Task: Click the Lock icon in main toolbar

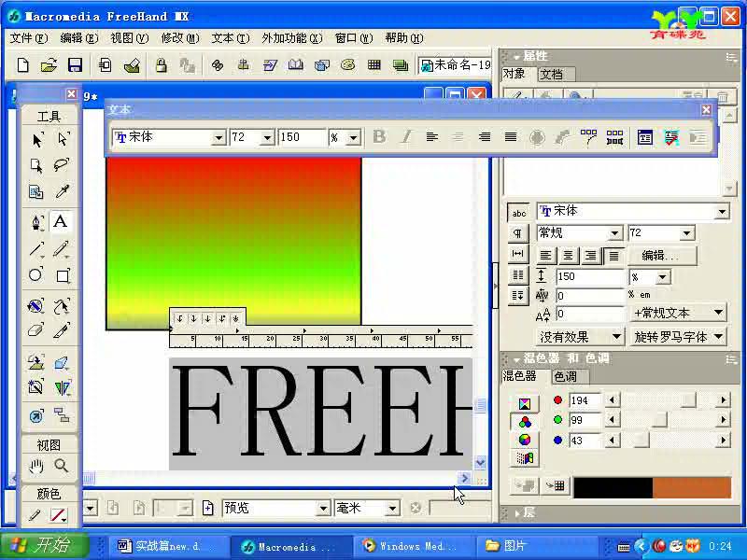Action: pyautogui.click(x=161, y=64)
